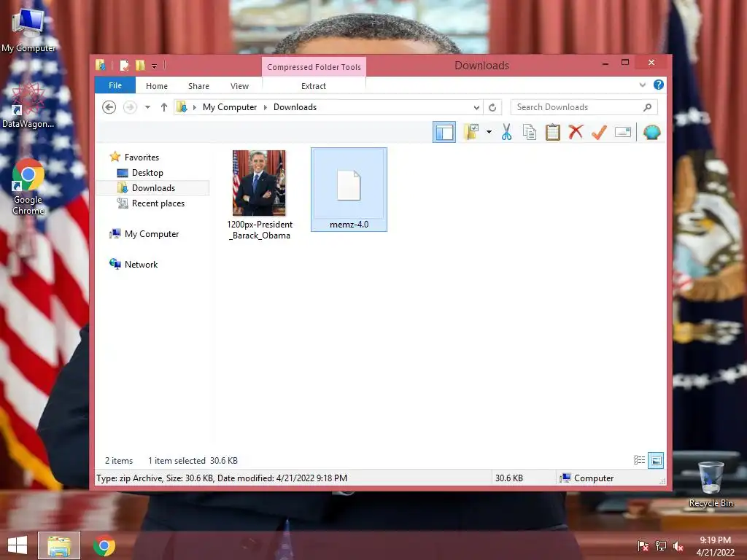The height and width of the screenshot is (560, 747).
Task: Click the address bar folder icon
Action: coord(182,107)
